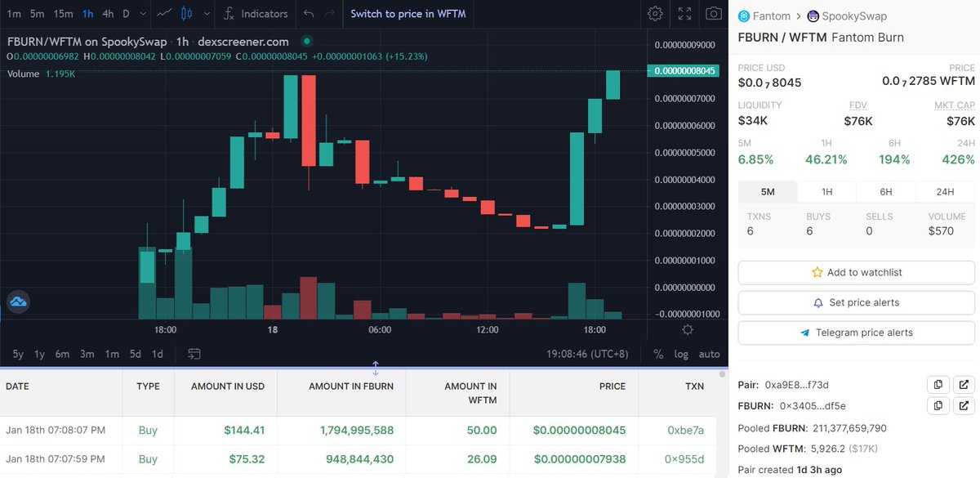Image resolution: width=980 pixels, height=478 pixels.
Task: Open the fx Indicators menu
Action: pos(256,14)
